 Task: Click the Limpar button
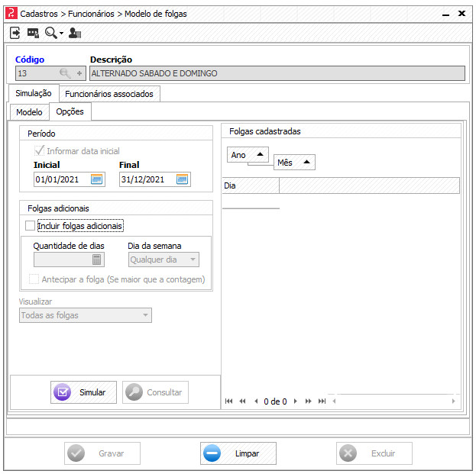pyautogui.click(x=238, y=453)
